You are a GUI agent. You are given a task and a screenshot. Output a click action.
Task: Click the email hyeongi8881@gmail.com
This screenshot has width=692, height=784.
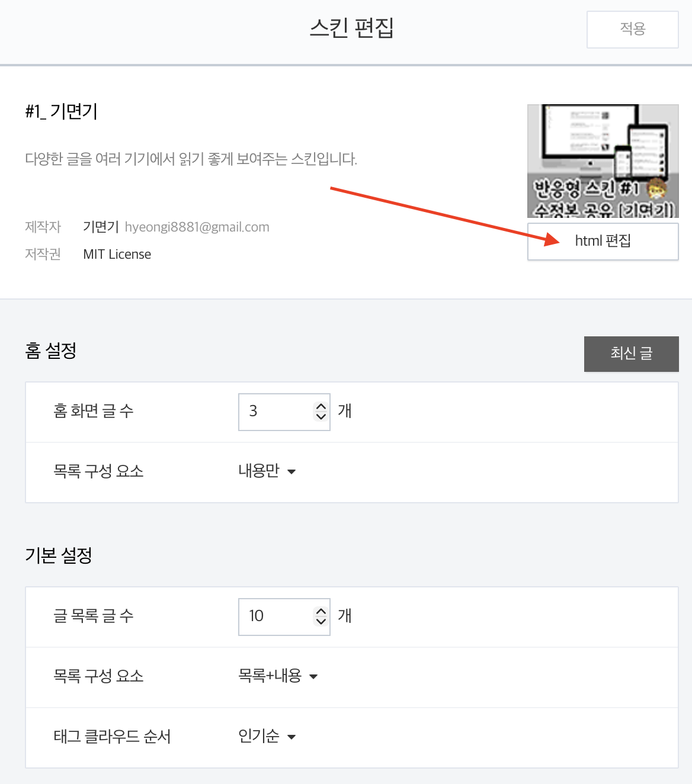[198, 227]
